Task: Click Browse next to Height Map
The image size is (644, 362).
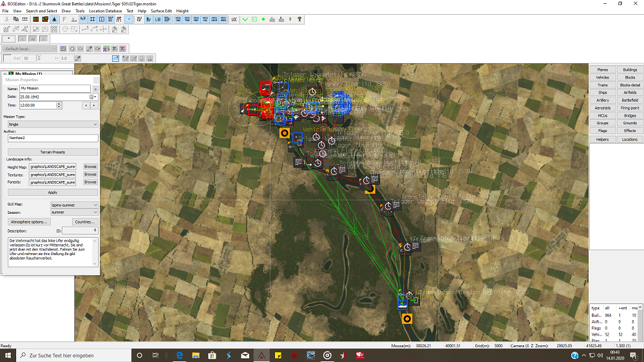Action: 90,167
